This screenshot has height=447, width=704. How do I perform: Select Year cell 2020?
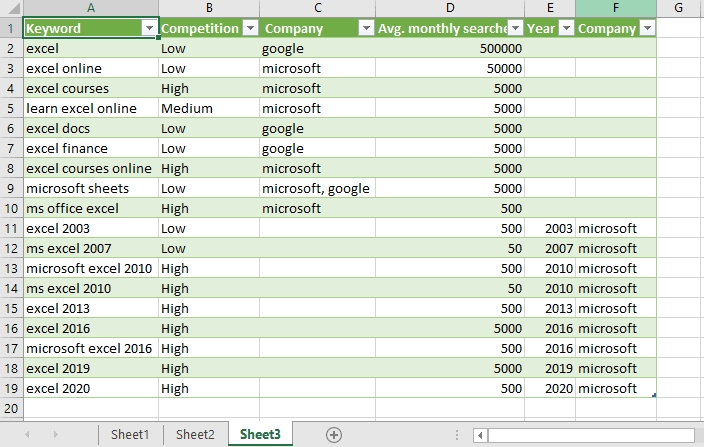[550, 388]
